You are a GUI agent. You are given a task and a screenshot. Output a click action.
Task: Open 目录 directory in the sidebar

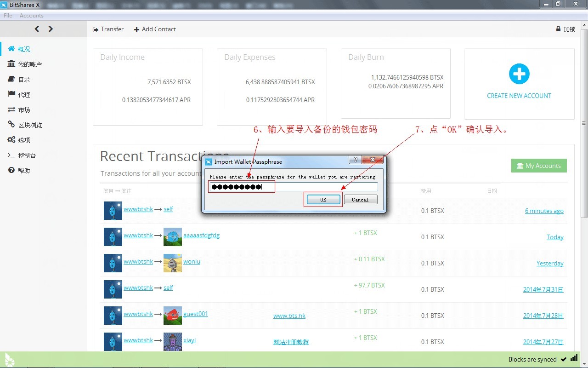click(19, 79)
